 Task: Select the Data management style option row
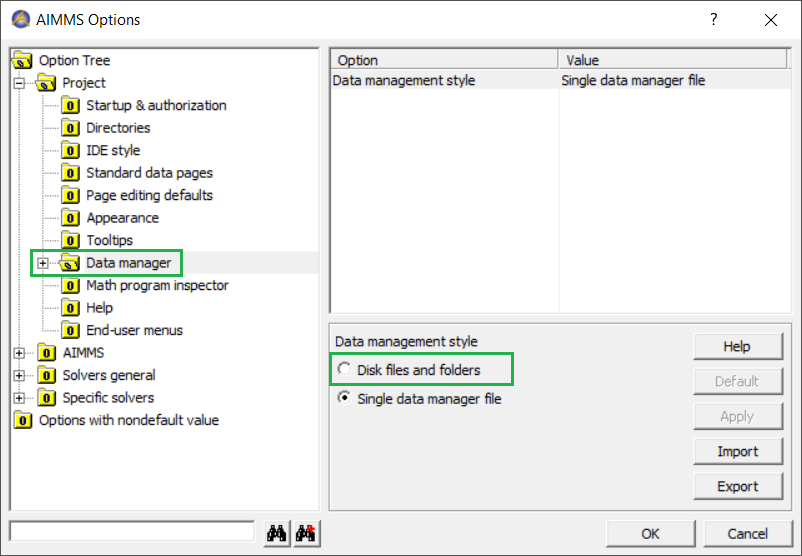point(561,80)
